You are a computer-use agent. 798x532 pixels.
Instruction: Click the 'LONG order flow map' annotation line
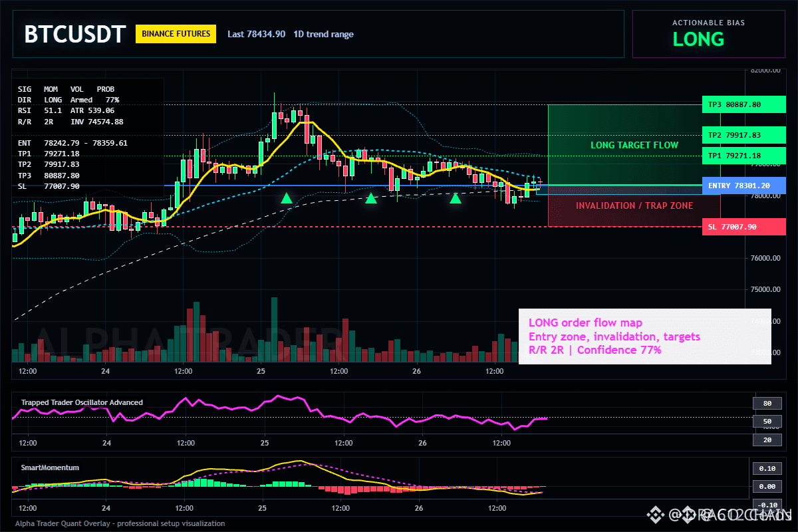point(585,323)
